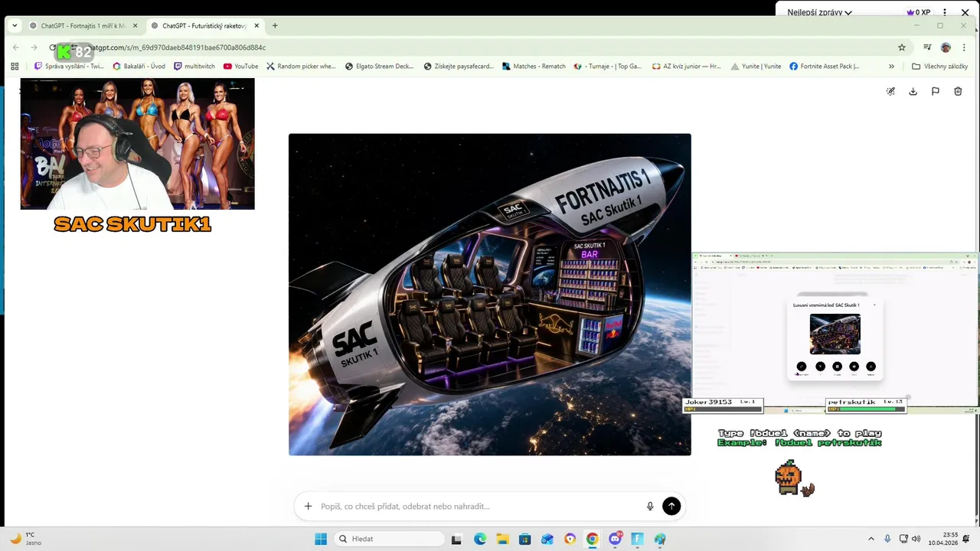Screen dimensions: 980x551
Task: Download the generated rocket image
Action: click(x=913, y=91)
